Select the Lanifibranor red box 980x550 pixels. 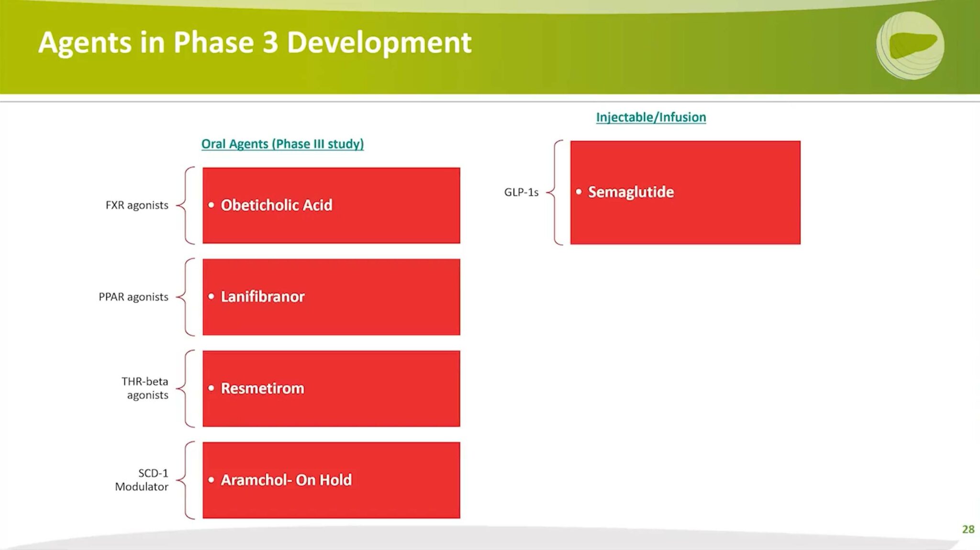tap(331, 297)
